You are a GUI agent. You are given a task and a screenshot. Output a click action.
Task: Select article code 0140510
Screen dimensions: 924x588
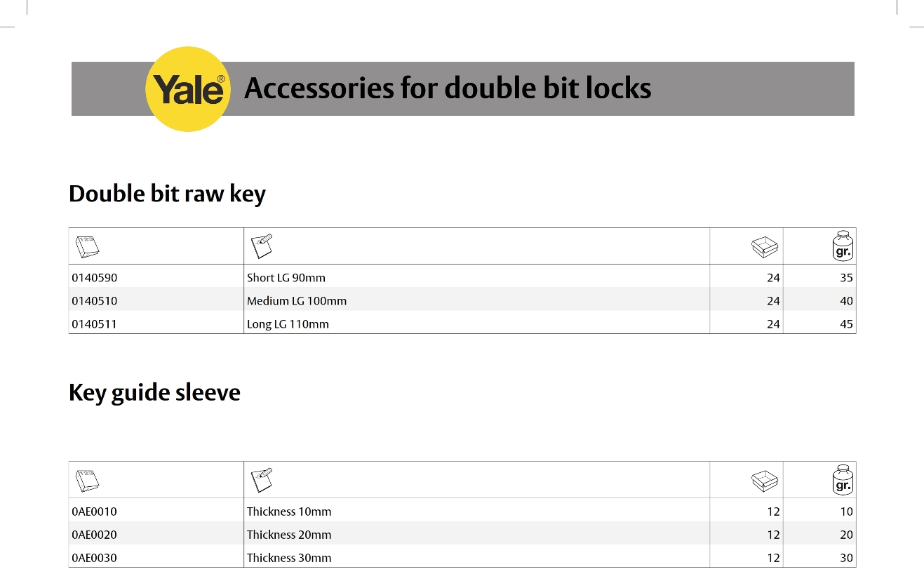(x=95, y=301)
